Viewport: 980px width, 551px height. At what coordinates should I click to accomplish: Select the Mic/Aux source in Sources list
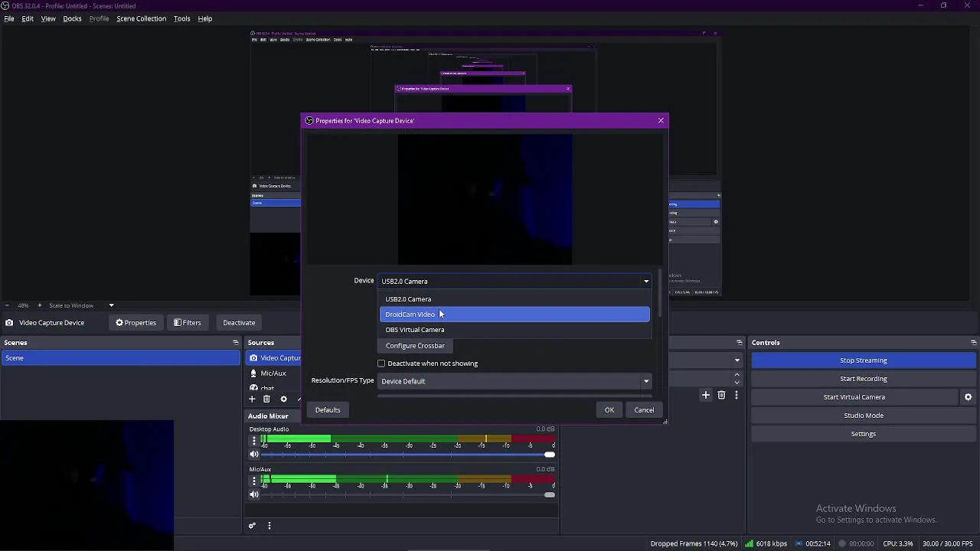tap(274, 373)
